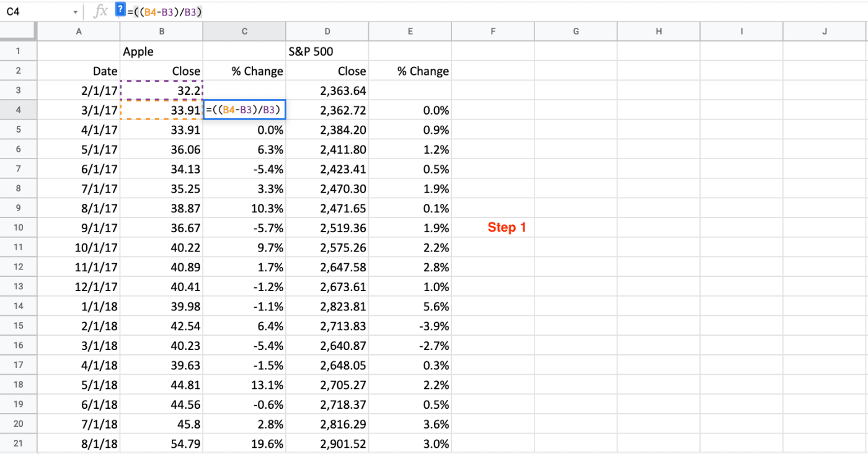Viewport: 868px width, 454px height.
Task: Select the cell with date 1/1/18
Action: [79, 306]
